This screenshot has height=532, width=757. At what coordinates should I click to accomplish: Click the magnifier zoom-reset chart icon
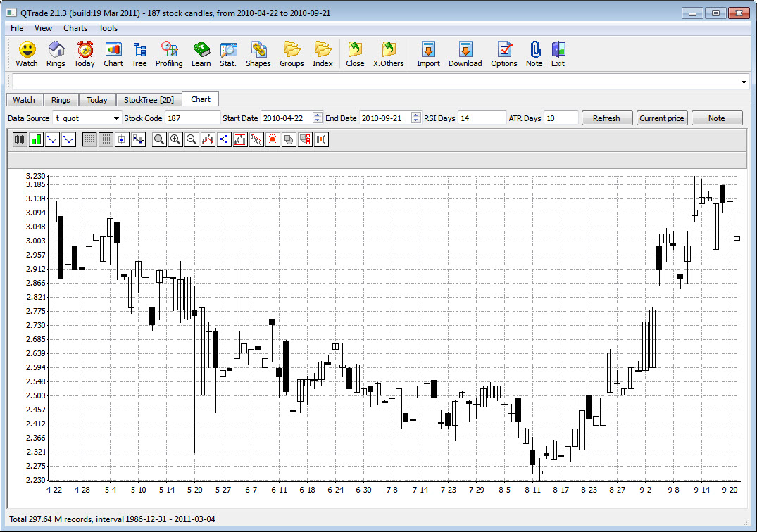pos(159,140)
